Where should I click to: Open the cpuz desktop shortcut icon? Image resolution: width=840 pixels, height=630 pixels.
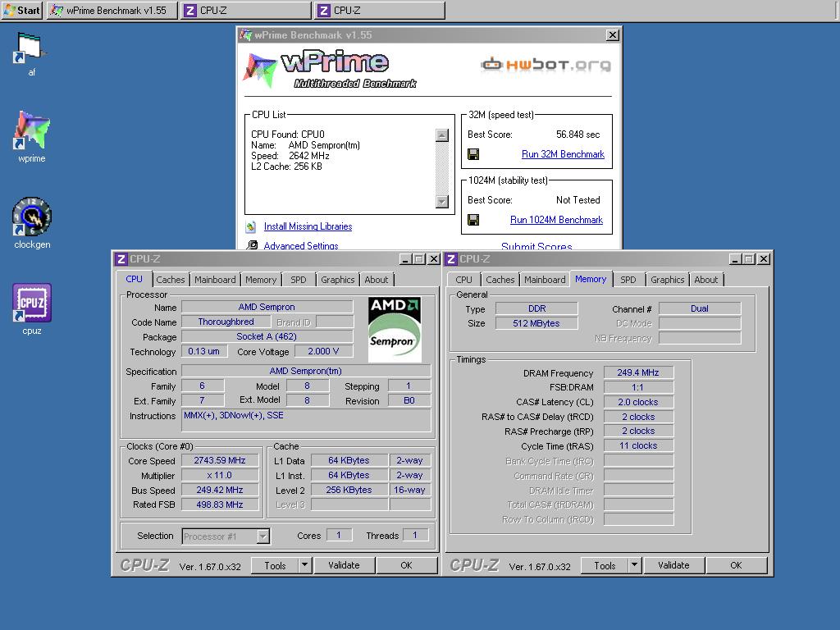pyautogui.click(x=32, y=303)
